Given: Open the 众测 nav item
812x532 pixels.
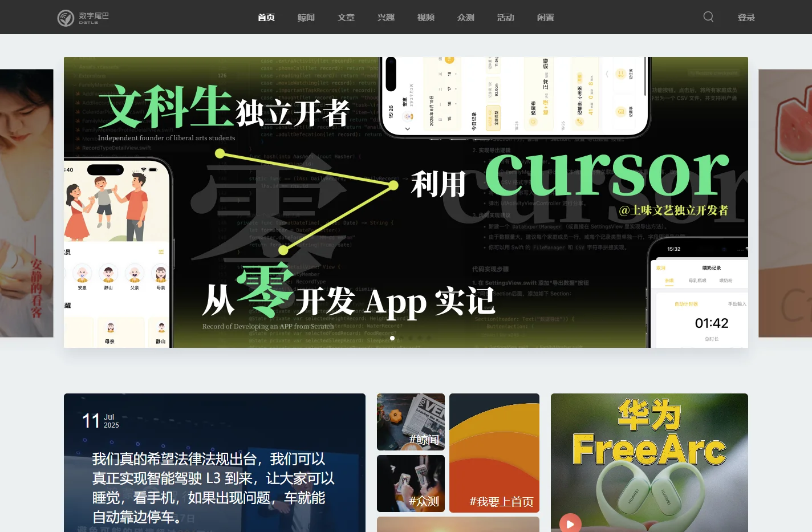Looking at the screenshot, I should 466,18.
